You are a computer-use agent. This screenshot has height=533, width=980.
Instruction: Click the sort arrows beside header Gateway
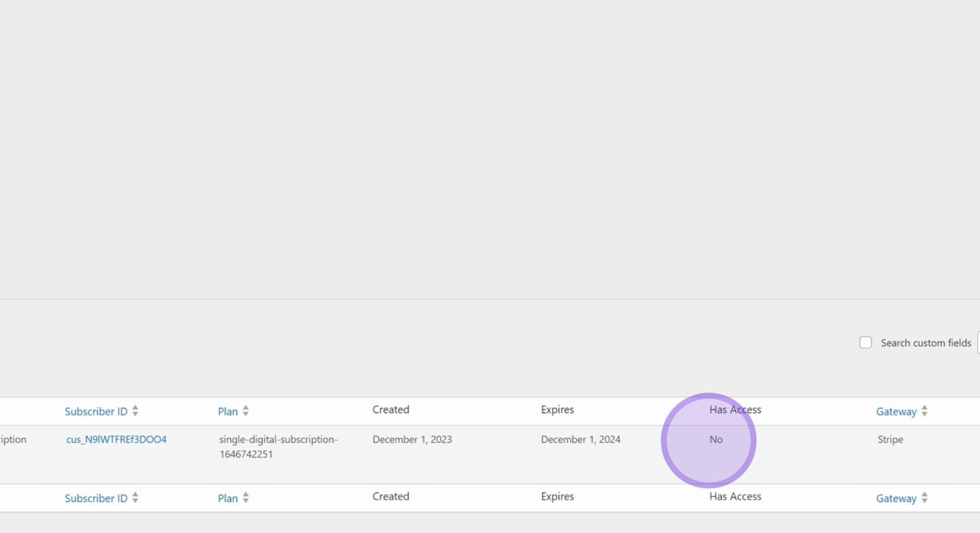[x=925, y=411]
